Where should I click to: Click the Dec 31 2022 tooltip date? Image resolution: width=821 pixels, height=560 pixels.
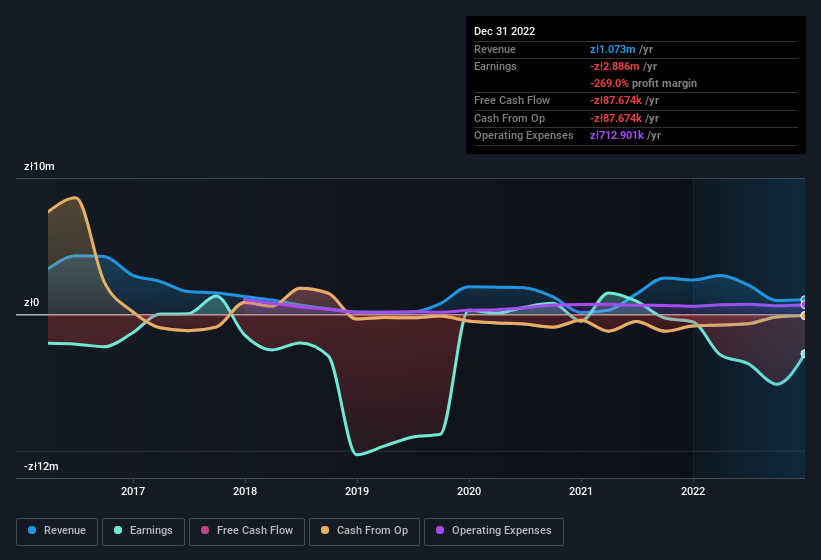(505, 31)
